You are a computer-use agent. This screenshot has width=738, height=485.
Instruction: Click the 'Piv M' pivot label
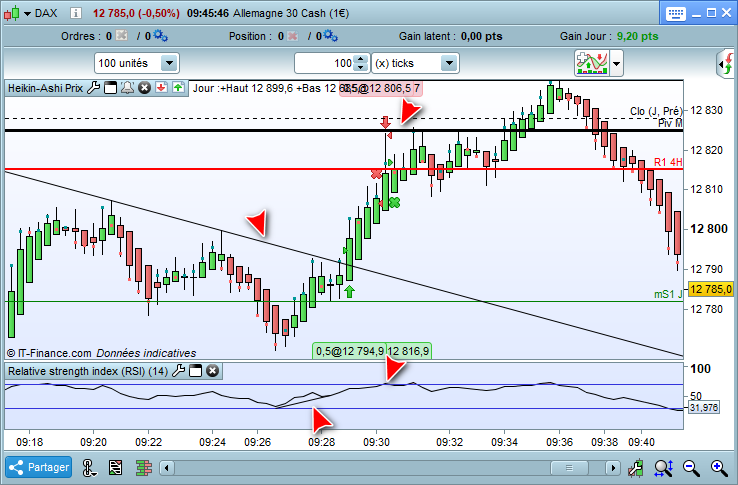point(670,123)
